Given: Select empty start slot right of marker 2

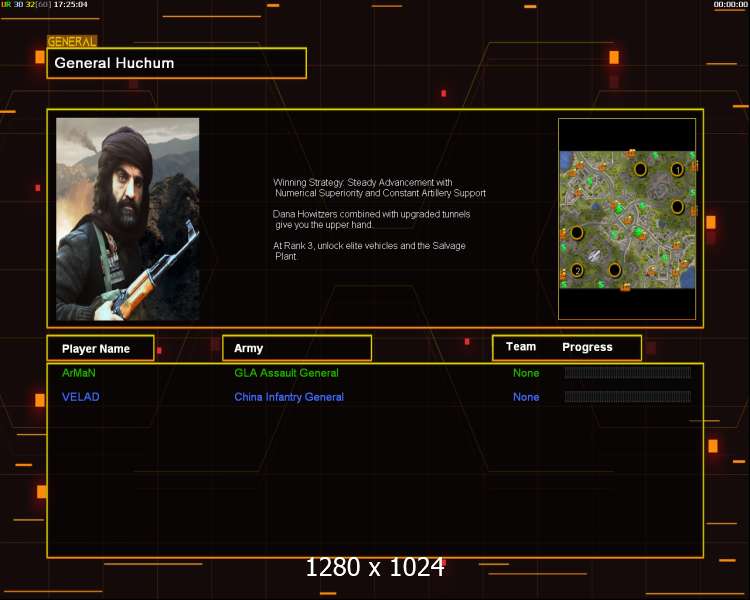Looking at the screenshot, I should point(615,269).
